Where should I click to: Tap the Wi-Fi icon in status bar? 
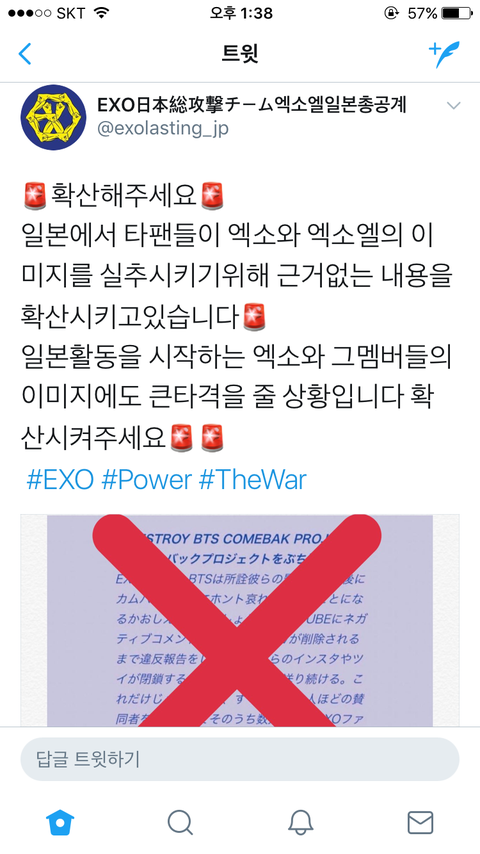101,13
